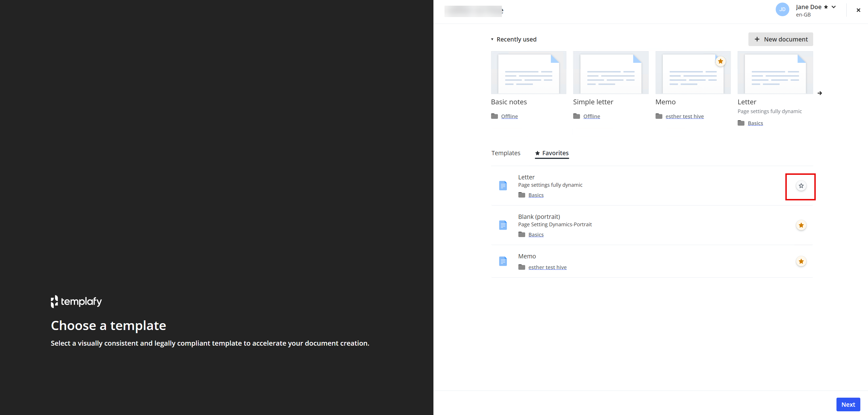
Task: Click the Blank (portrait) document icon
Action: coord(503,225)
